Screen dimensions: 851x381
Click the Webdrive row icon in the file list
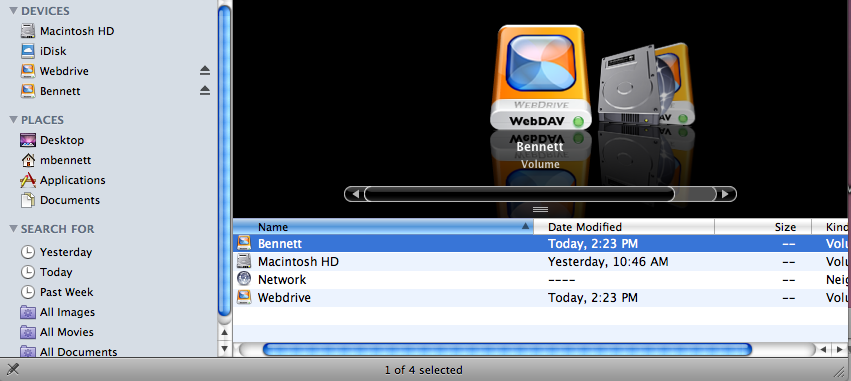click(x=244, y=297)
